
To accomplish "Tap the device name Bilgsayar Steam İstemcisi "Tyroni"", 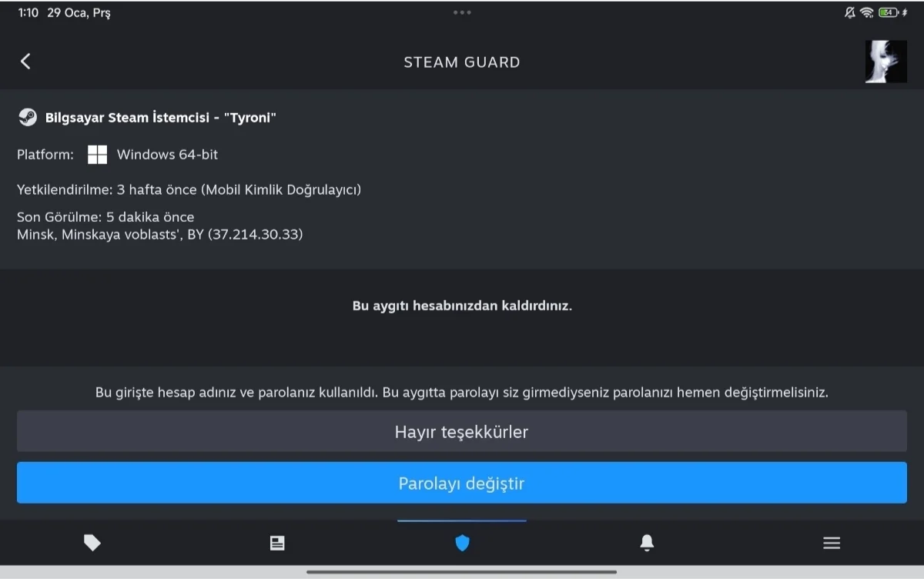I will [x=161, y=118].
